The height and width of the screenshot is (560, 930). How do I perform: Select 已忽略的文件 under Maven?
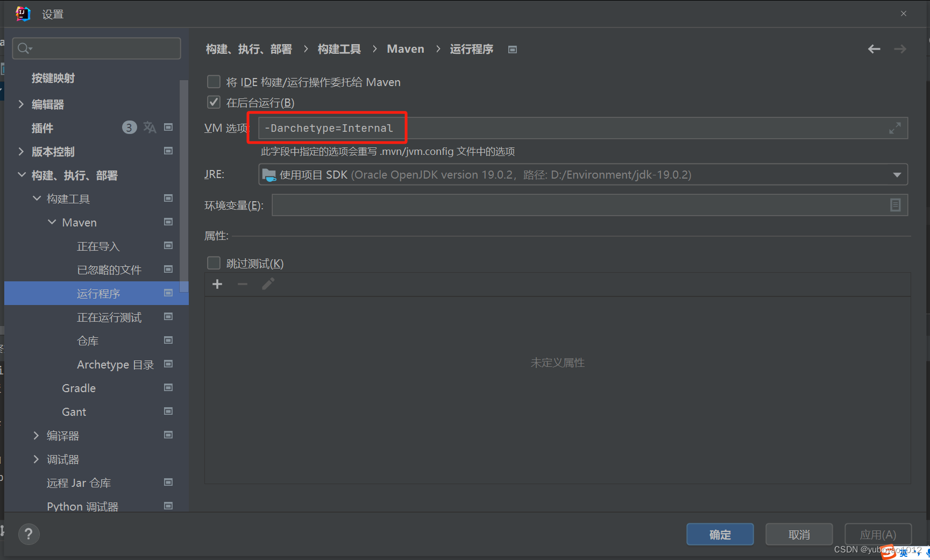pos(109,270)
